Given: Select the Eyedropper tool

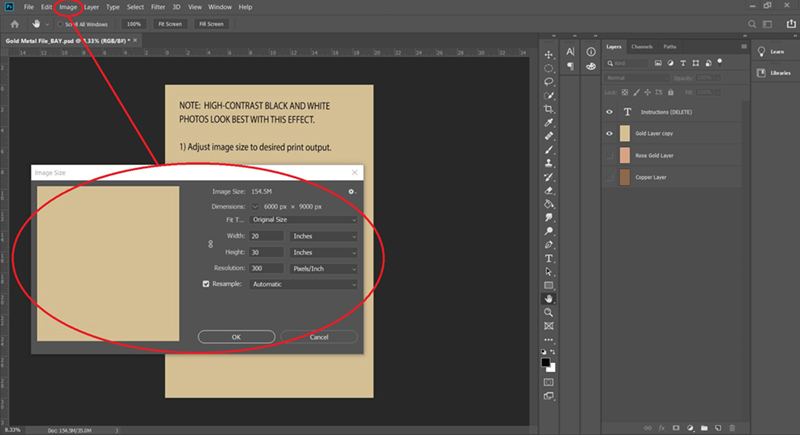Looking at the screenshot, I should pos(548,122).
